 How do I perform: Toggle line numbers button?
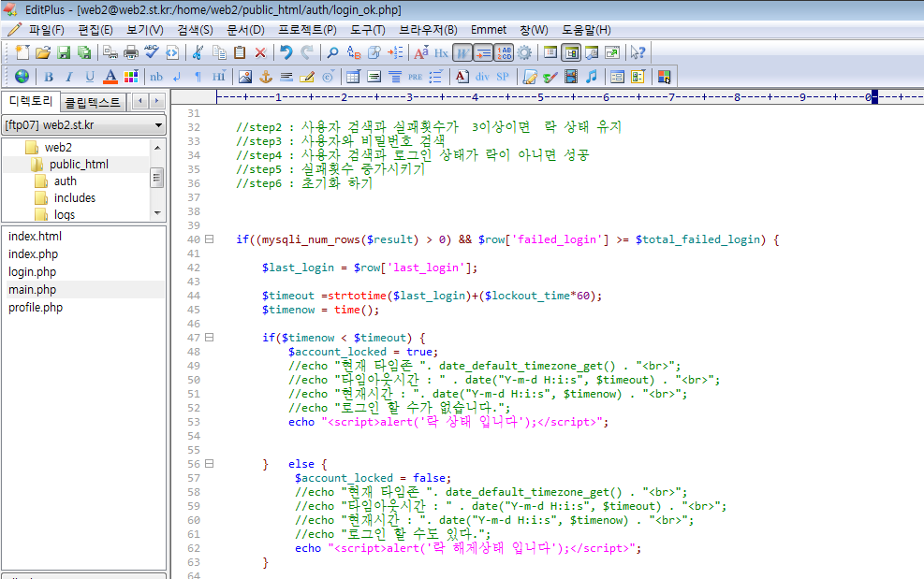tap(504, 52)
